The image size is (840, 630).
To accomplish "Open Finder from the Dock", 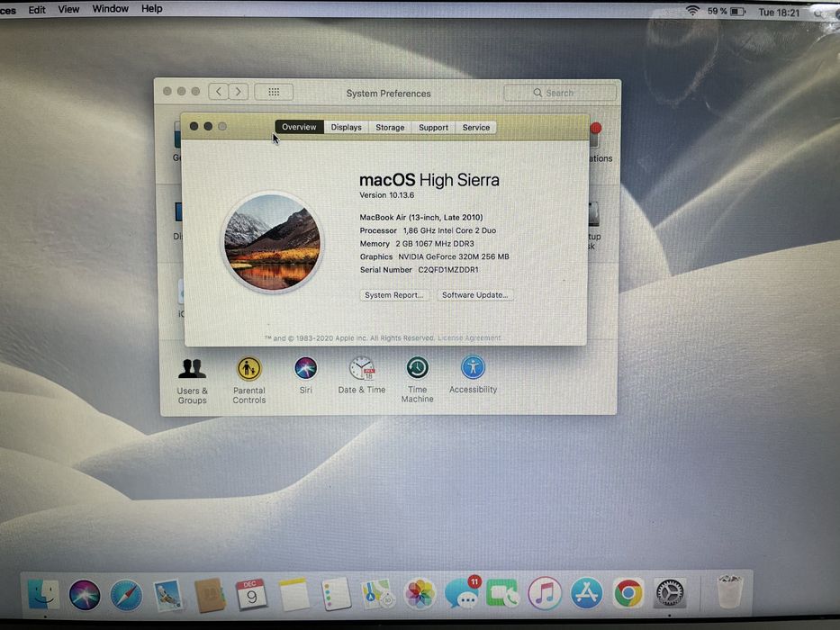I will pyautogui.click(x=43, y=594).
